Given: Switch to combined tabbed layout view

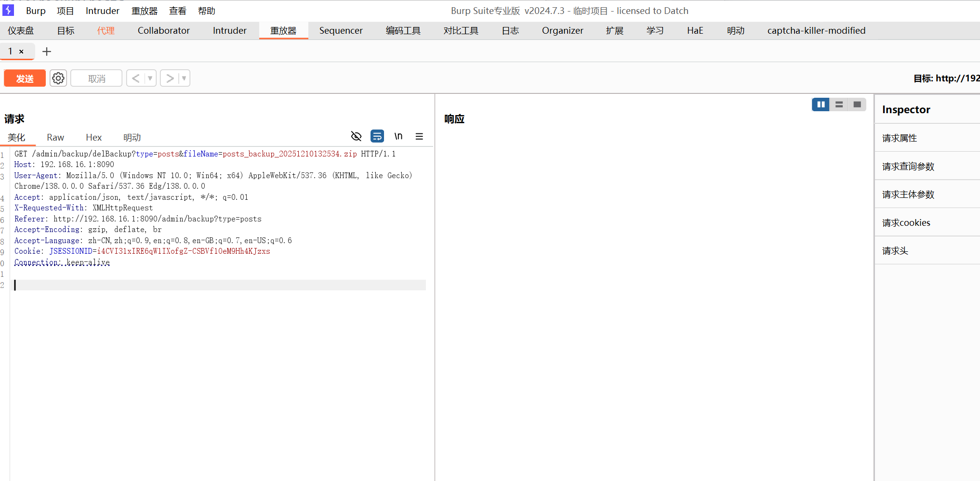Looking at the screenshot, I should click(x=857, y=104).
